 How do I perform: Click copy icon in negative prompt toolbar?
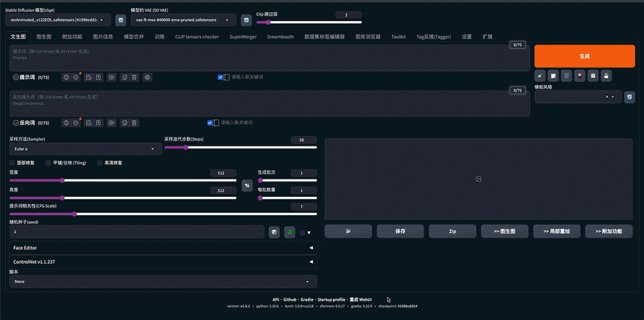point(125,123)
